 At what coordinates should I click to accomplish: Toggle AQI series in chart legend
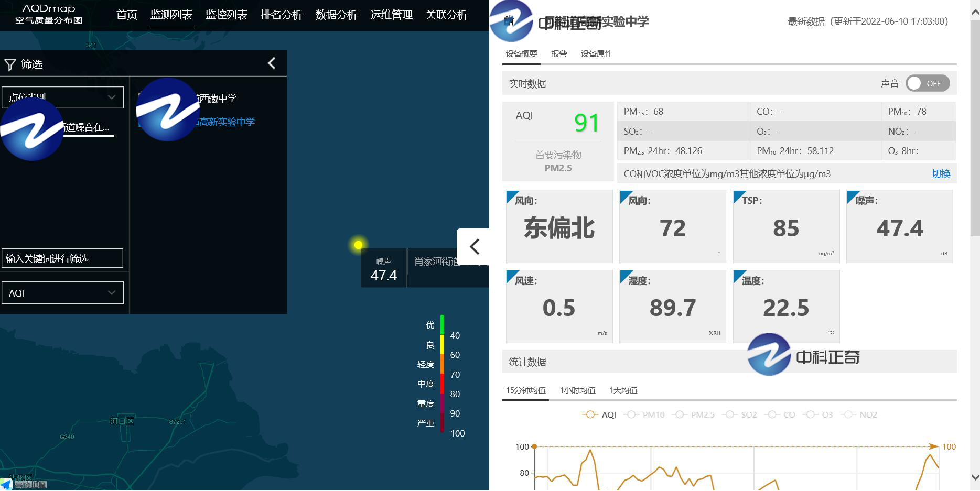click(599, 414)
